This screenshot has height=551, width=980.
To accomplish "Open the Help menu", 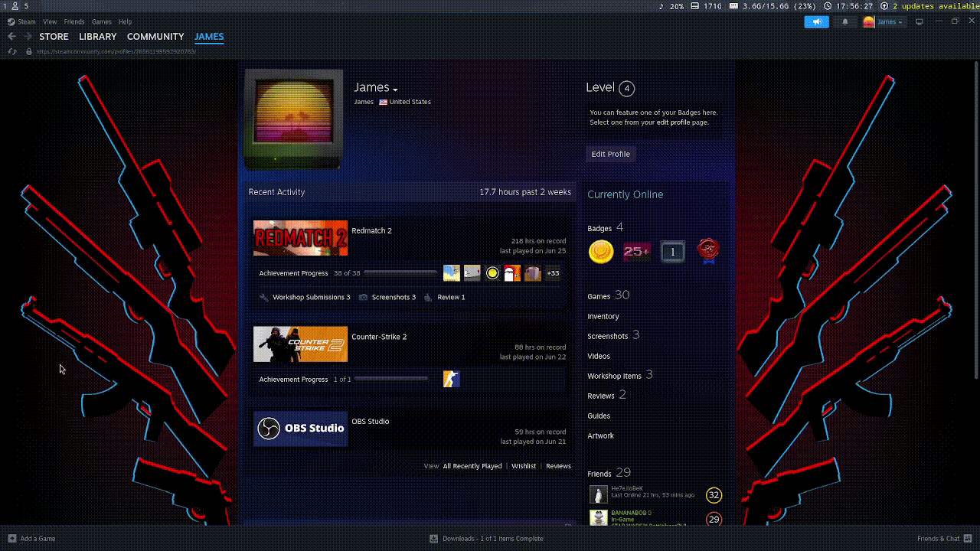I will pos(126,22).
